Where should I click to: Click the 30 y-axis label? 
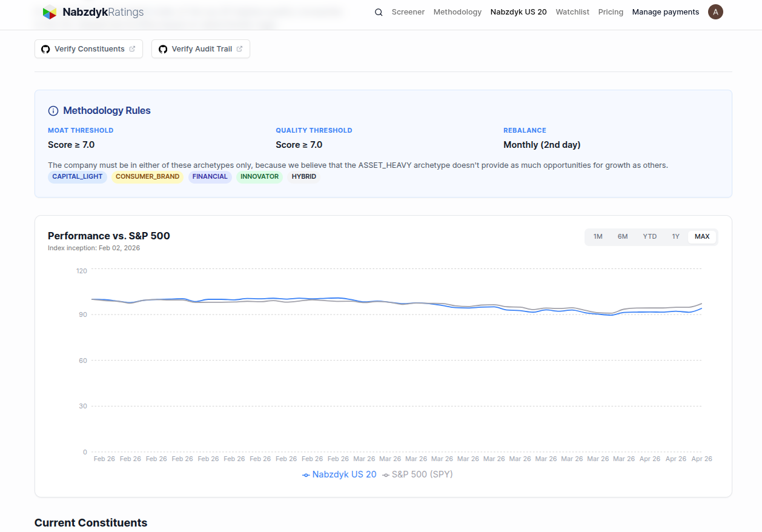coord(83,406)
